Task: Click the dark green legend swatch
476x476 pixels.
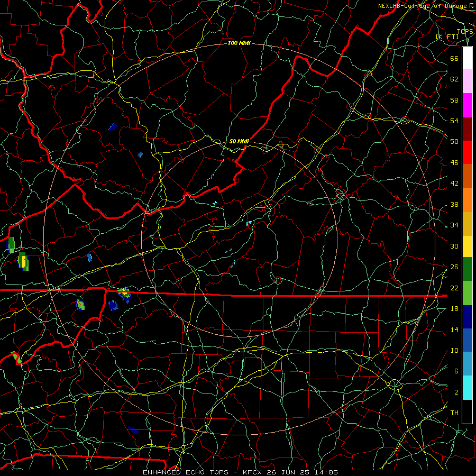Action: point(467,269)
